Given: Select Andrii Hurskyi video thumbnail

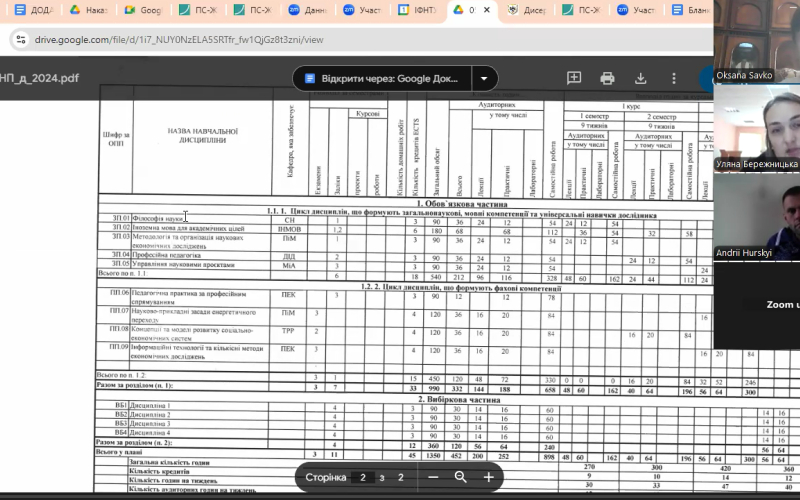Looking at the screenshot, I should pos(757,217).
